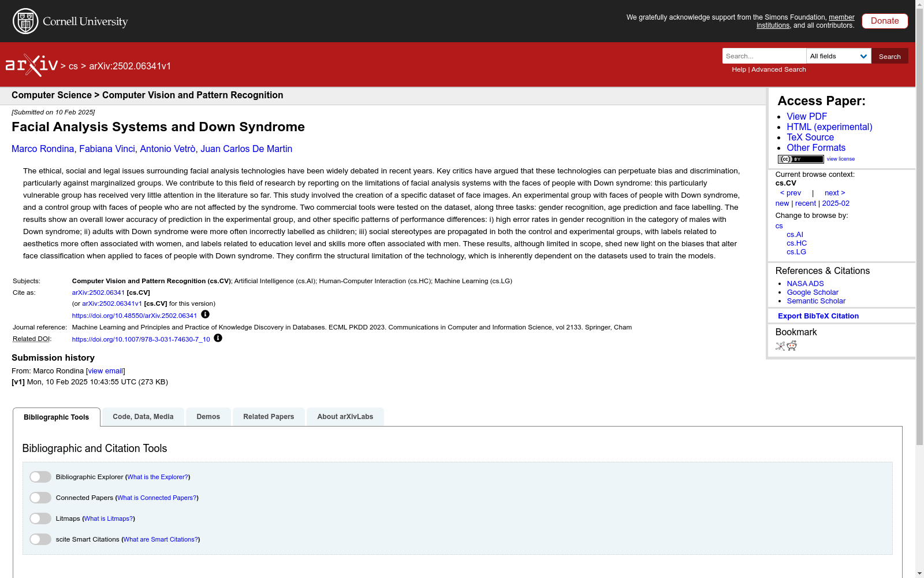Screen dimensions: 924x578
Task: Go to the next paper link
Action: (x=835, y=193)
